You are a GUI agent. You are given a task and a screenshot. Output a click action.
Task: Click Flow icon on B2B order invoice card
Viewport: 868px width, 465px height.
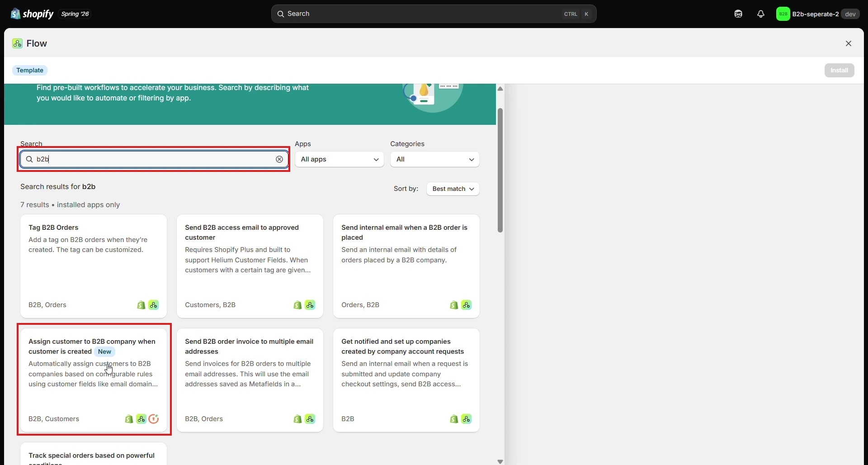click(x=310, y=419)
